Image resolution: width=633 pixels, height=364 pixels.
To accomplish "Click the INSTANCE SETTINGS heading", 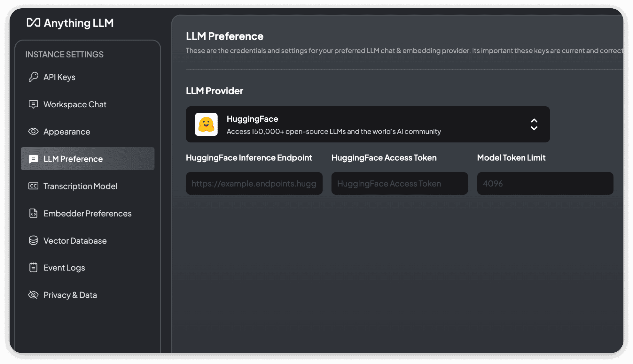I will point(65,55).
